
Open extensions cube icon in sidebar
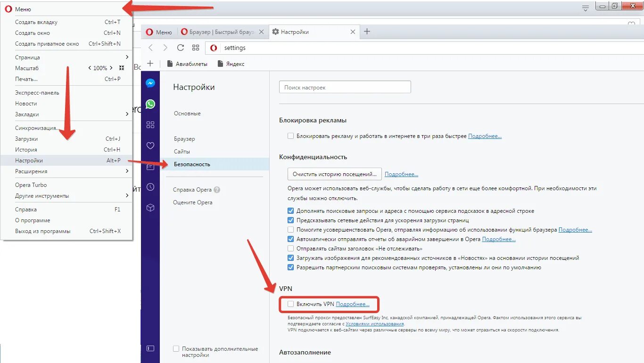coord(150,208)
